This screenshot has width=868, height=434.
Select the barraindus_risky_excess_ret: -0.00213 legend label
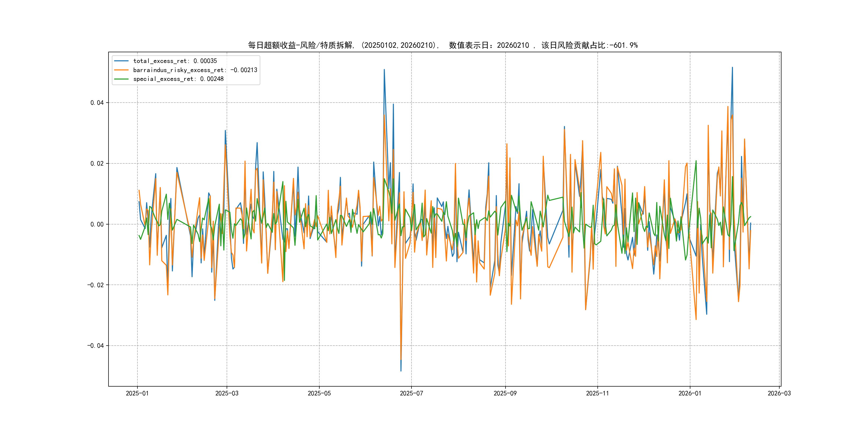[x=195, y=70]
